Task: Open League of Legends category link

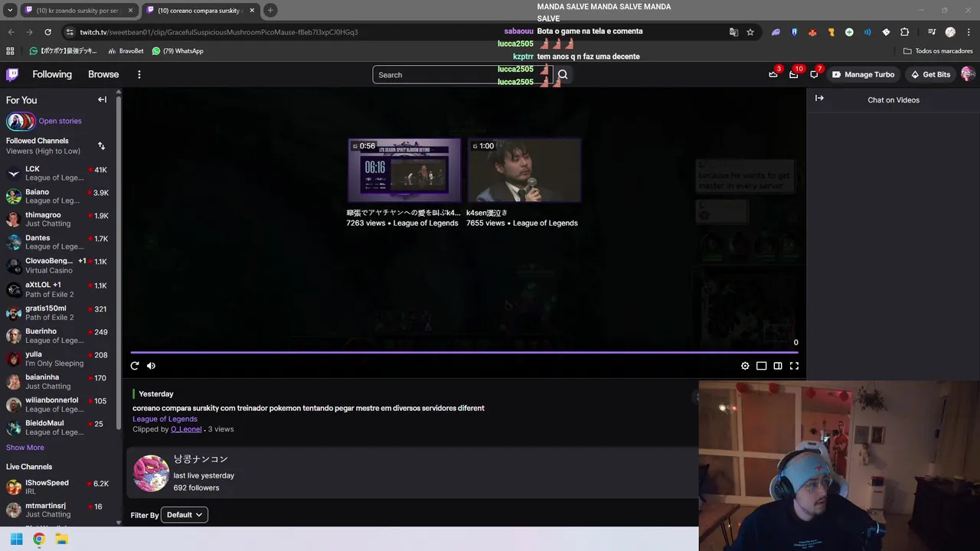Action: [165, 419]
